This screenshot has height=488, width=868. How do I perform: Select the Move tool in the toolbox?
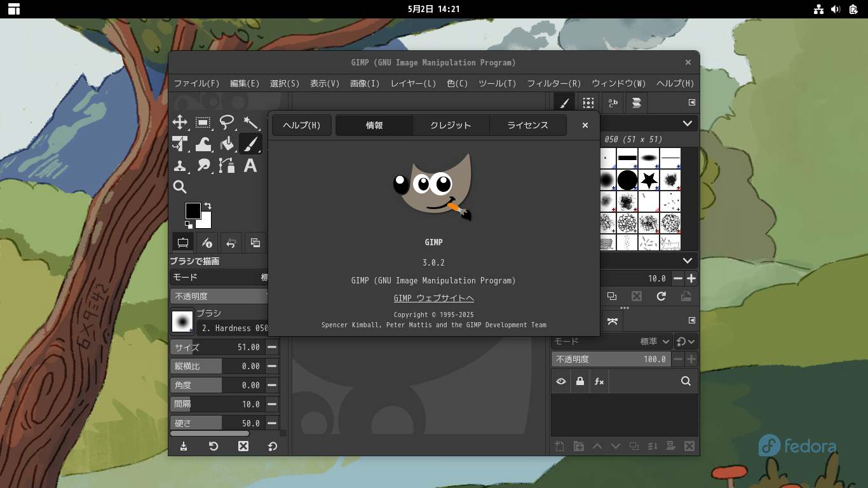[x=180, y=123]
